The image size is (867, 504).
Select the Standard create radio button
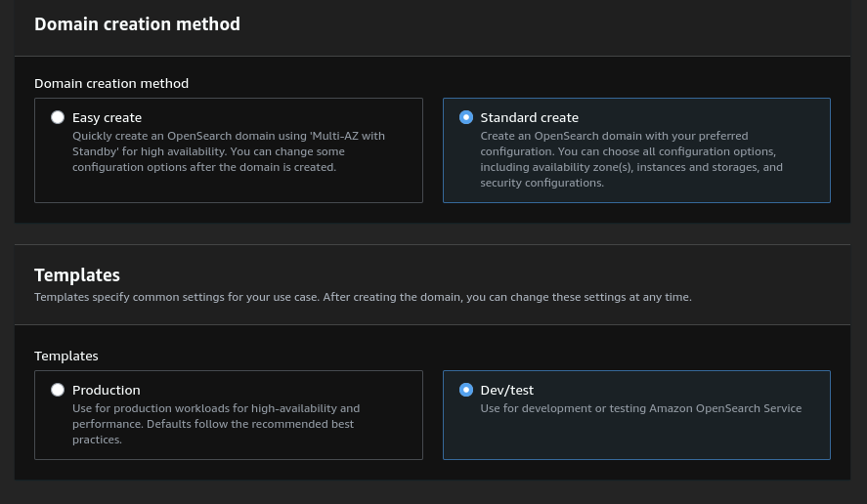466,117
